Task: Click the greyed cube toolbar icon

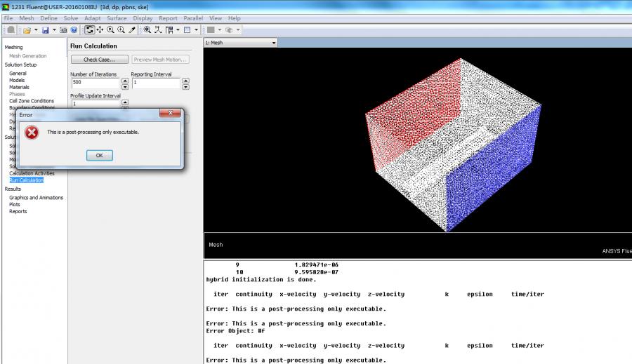Action: coord(229,29)
